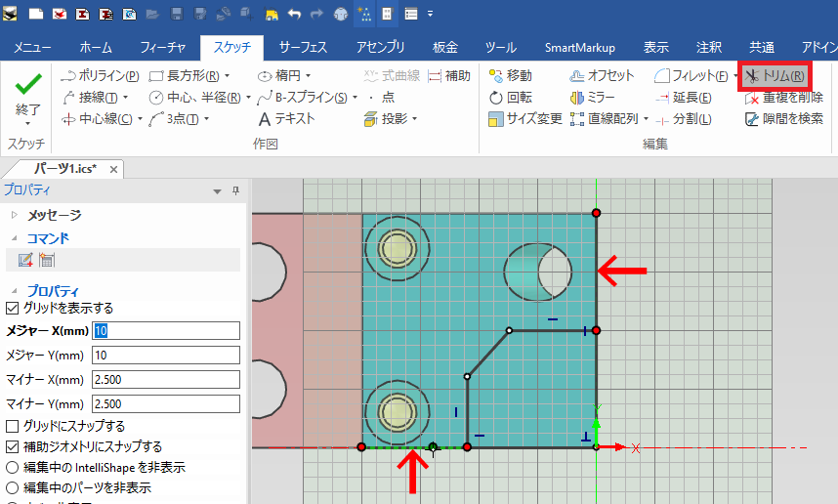The height and width of the screenshot is (504, 838).
Task: Expand the メッセージ section
Action: (14, 215)
